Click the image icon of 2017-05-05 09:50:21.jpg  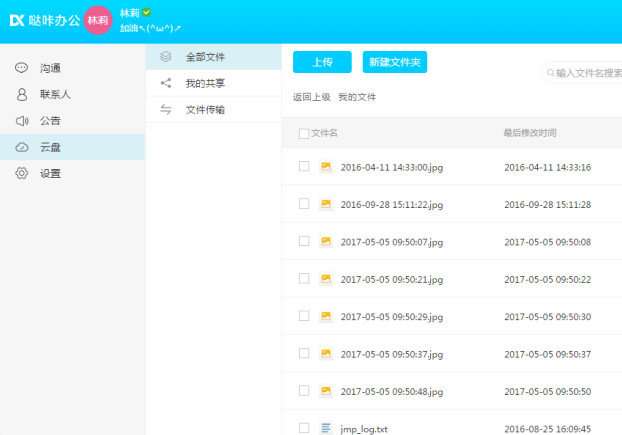pyautogui.click(x=326, y=279)
